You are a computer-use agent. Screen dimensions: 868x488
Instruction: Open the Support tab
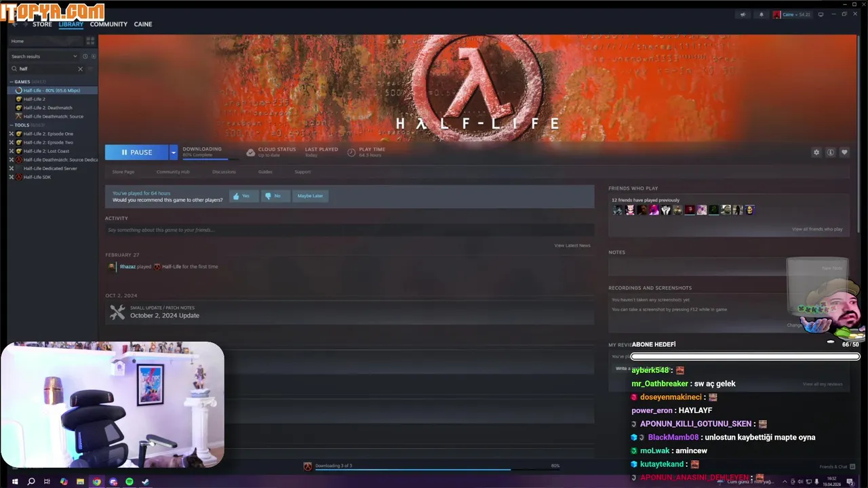pyautogui.click(x=302, y=172)
